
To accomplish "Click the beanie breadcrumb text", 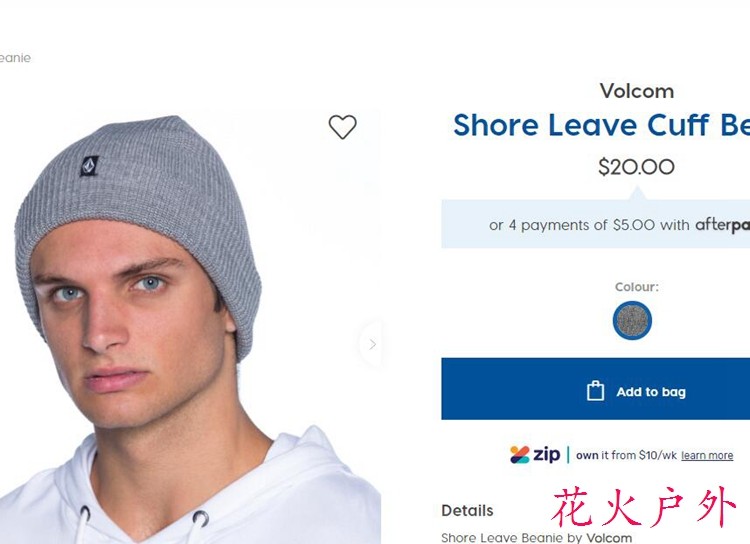I will click(15, 58).
